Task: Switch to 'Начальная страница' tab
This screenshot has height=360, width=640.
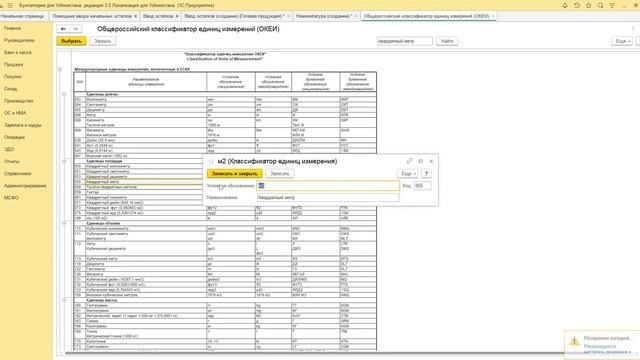Action: [22, 16]
